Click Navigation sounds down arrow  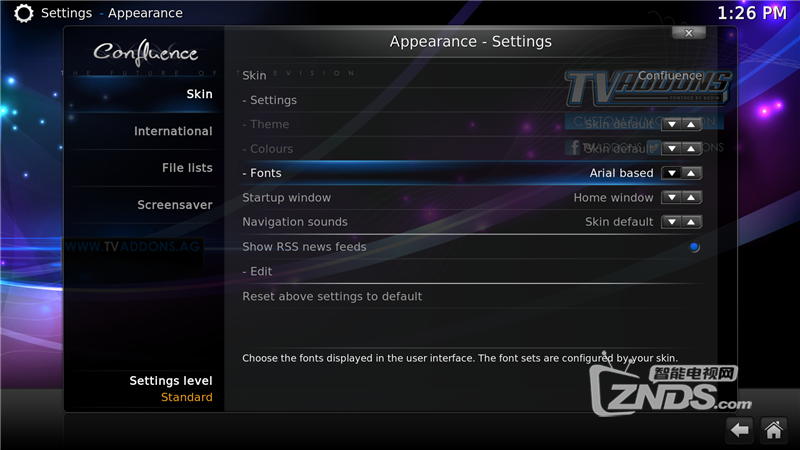[x=671, y=222]
